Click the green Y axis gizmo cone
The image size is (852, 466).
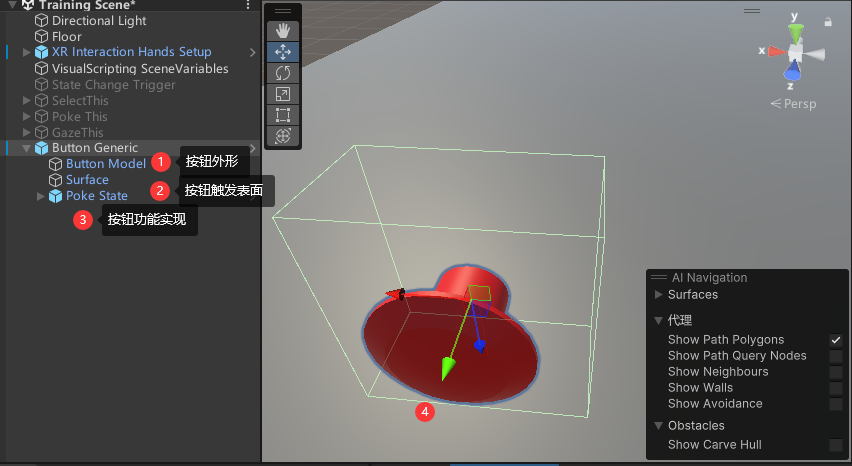(795, 30)
